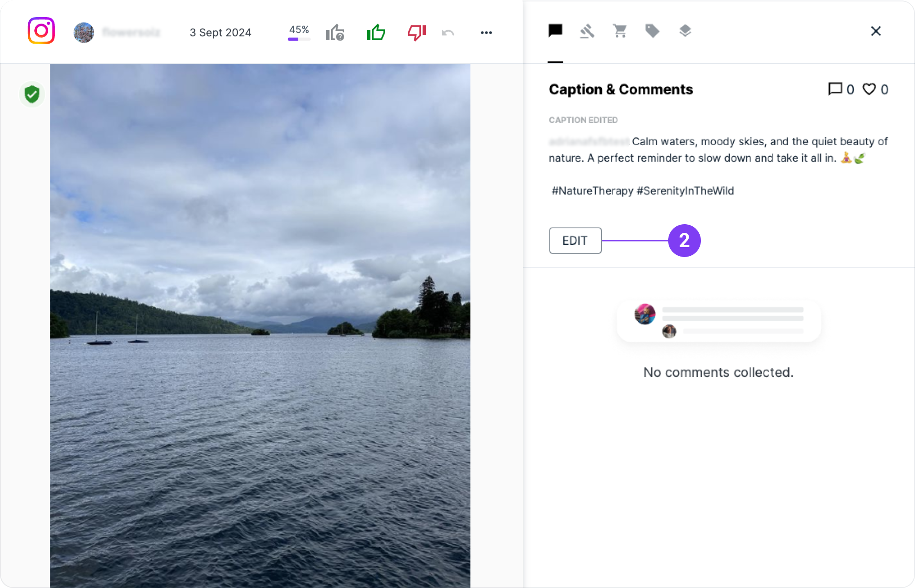Click the heart likes icon
Viewport: 915px width, 588px height.
(869, 89)
